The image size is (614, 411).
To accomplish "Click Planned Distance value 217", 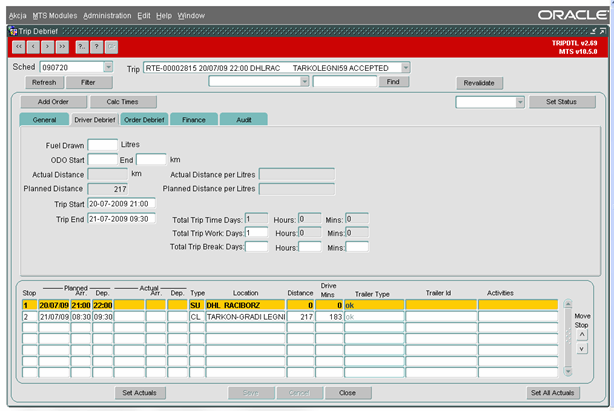I will pyautogui.click(x=108, y=189).
